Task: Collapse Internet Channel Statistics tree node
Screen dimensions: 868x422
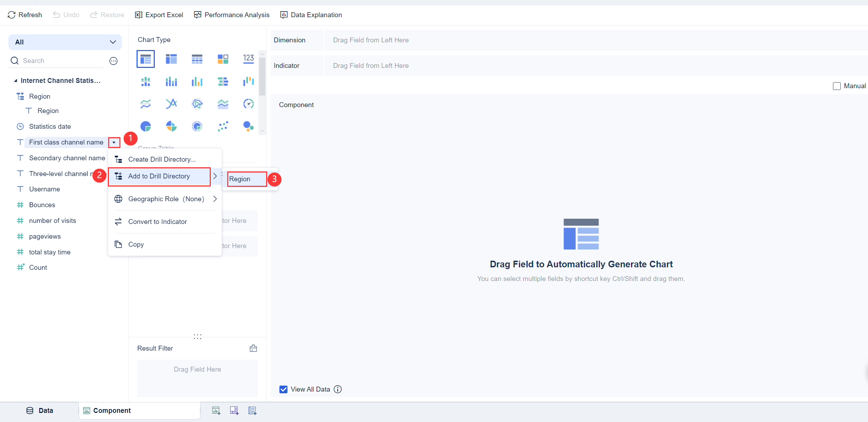Action: click(15, 81)
